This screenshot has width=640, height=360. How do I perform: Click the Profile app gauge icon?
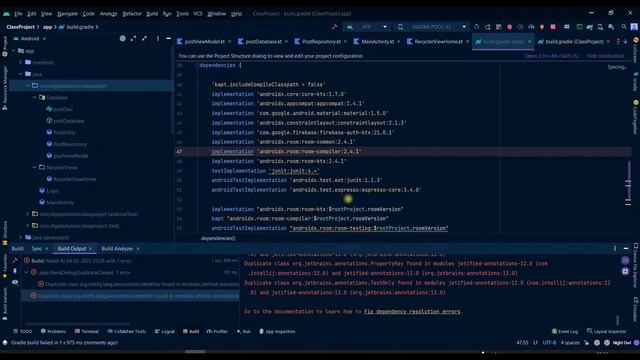[531, 27]
